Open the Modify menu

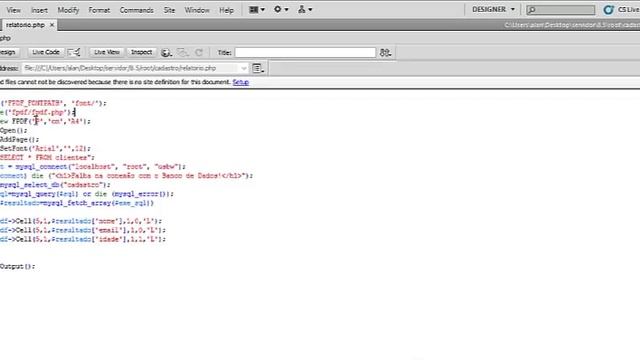68,10
